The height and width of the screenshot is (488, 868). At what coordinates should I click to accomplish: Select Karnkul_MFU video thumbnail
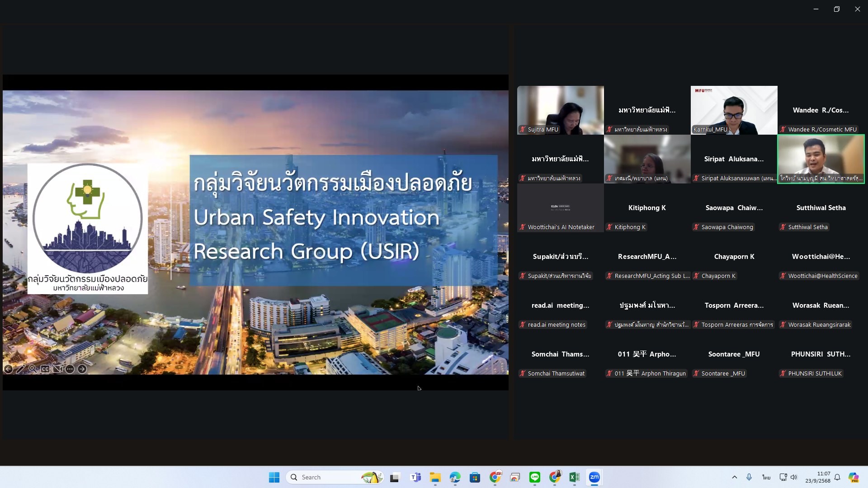click(x=734, y=110)
